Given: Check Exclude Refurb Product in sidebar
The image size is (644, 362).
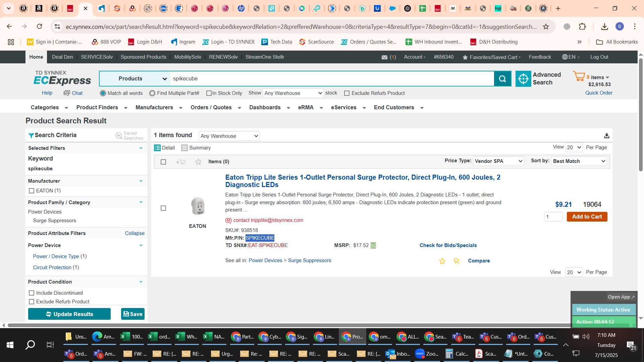Looking at the screenshot, I should [32, 302].
